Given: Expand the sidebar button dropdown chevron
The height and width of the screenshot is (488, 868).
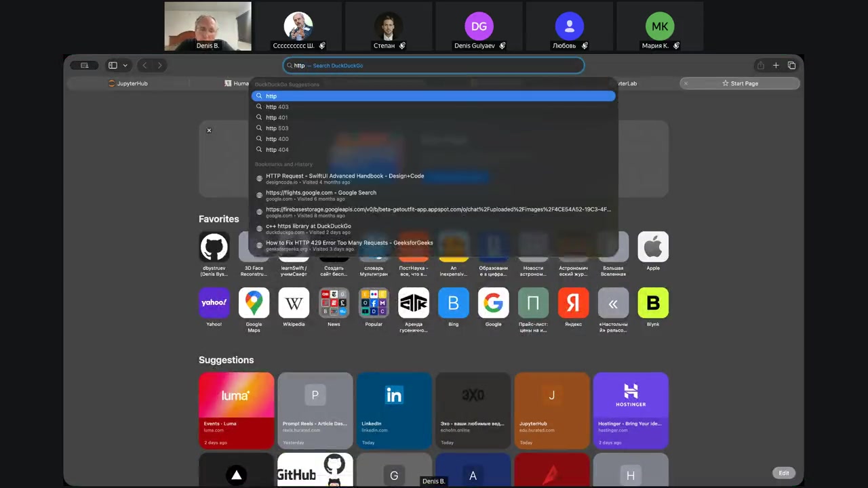Looking at the screenshot, I should tap(125, 66).
